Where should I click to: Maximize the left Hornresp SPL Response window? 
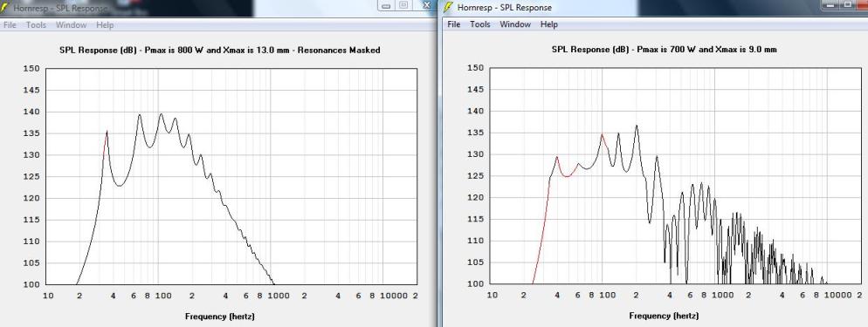click(403, 5)
